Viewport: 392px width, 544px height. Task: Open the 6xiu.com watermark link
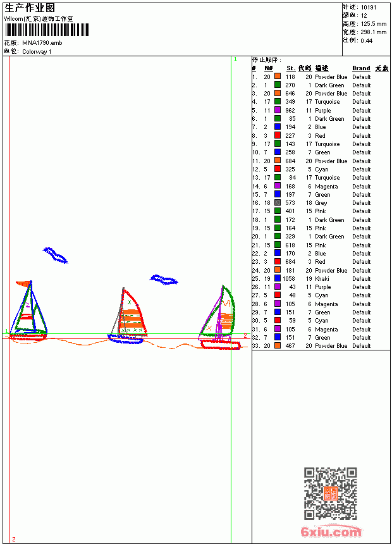(x=331, y=531)
